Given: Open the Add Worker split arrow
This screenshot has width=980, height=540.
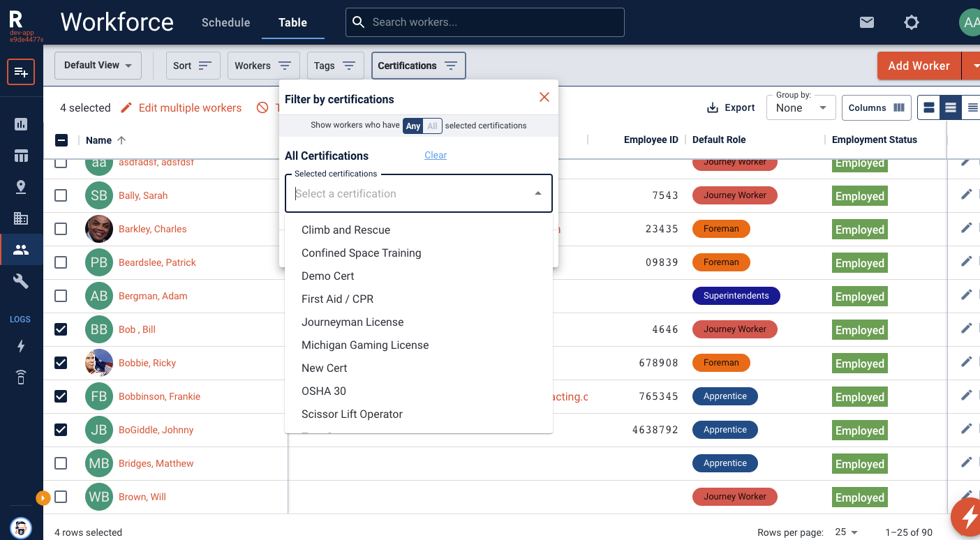Looking at the screenshot, I should [972, 66].
